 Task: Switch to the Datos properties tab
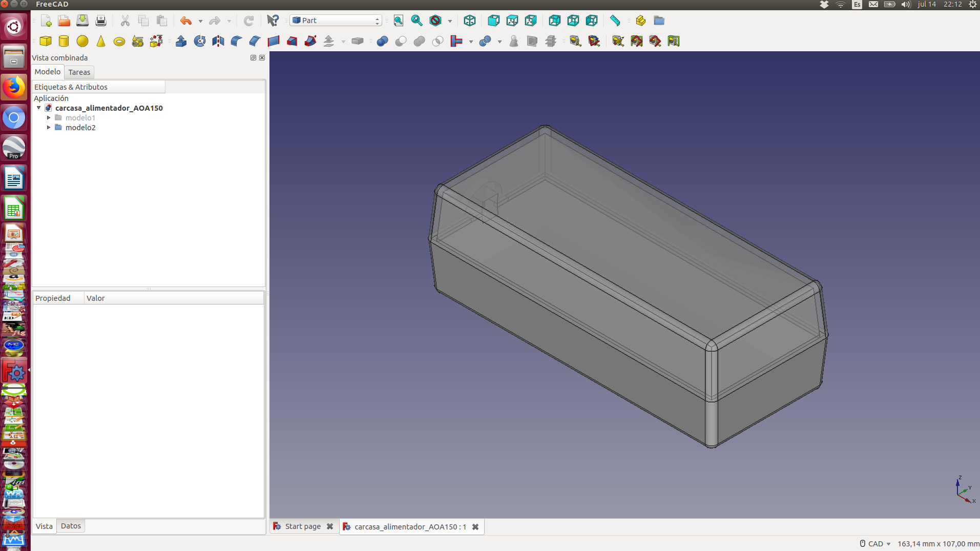(71, 526)
